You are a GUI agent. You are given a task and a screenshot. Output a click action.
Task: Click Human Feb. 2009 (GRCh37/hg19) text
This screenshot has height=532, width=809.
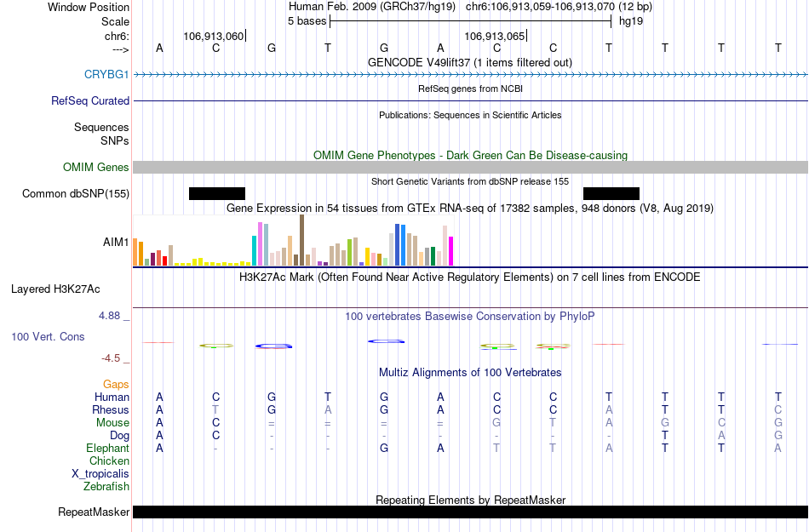pos(372,7)
